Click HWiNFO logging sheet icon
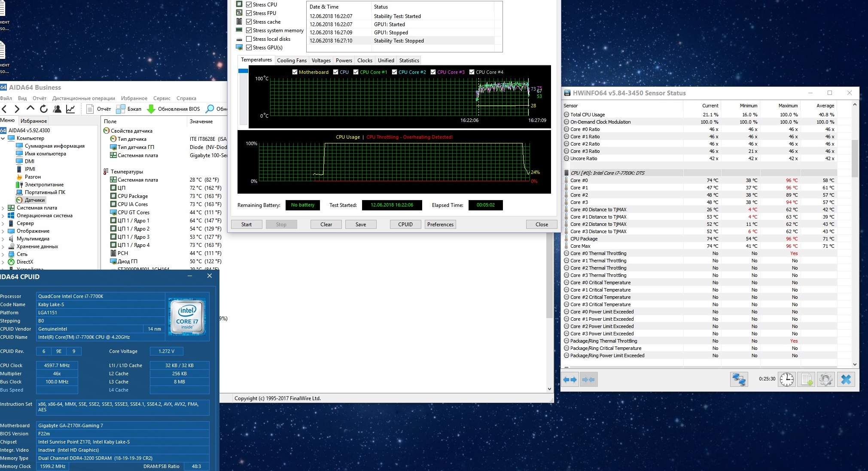Viewport: 868px width, 471px height. 806,380
